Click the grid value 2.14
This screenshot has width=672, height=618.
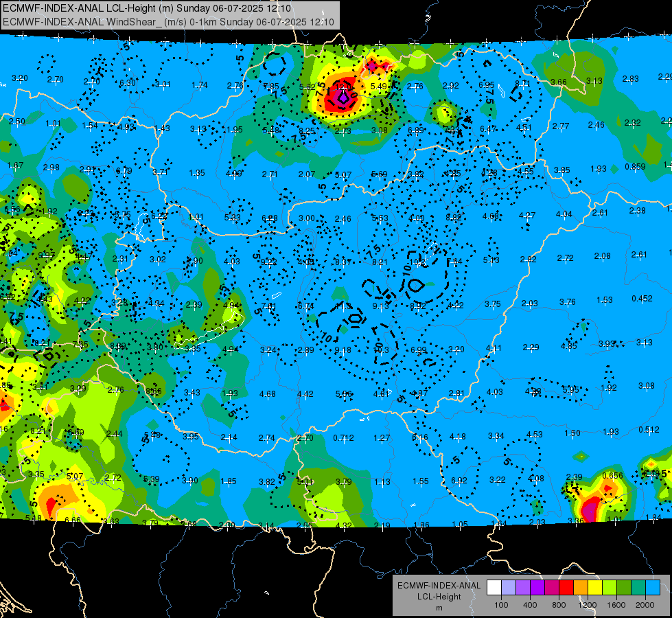click(229, 437)
